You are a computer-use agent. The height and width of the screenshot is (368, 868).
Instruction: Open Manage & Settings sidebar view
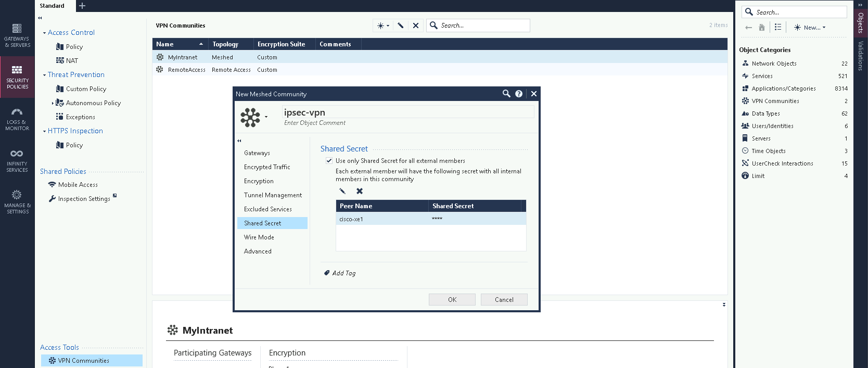pos(17,202)
